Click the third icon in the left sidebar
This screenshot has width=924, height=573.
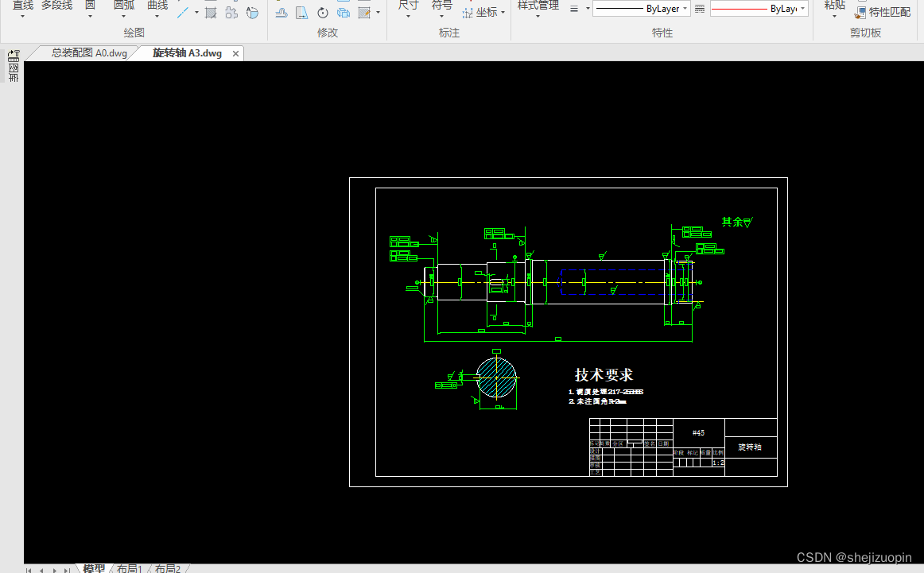(14, 78)
